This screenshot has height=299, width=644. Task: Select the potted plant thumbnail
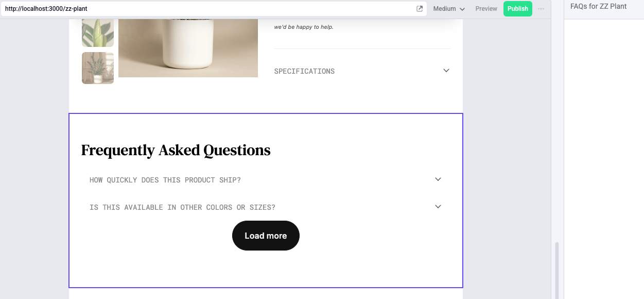tap(97, 68)
